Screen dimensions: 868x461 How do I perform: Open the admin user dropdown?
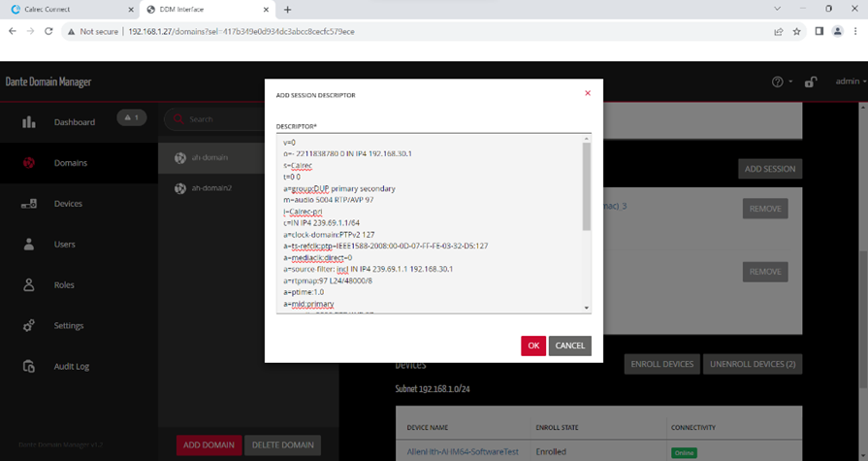[x=851, y=82]
